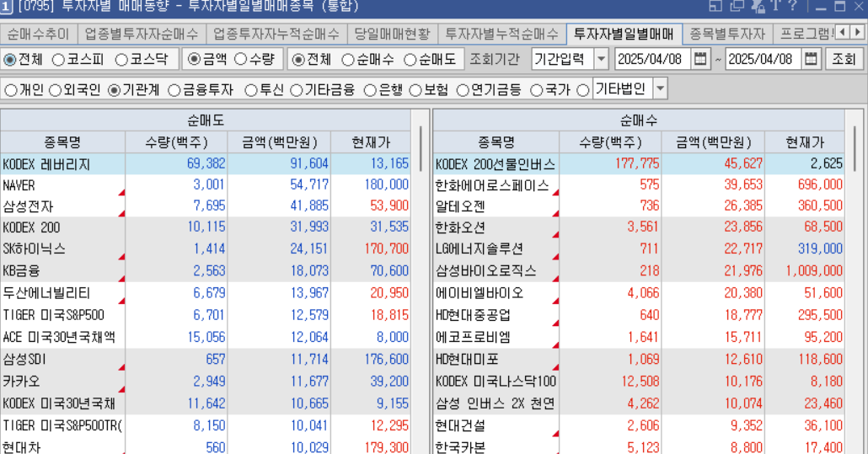The height and width of the screenshot is (454, 868).
Task: Open help with the question mark icon
Action: 793,6
